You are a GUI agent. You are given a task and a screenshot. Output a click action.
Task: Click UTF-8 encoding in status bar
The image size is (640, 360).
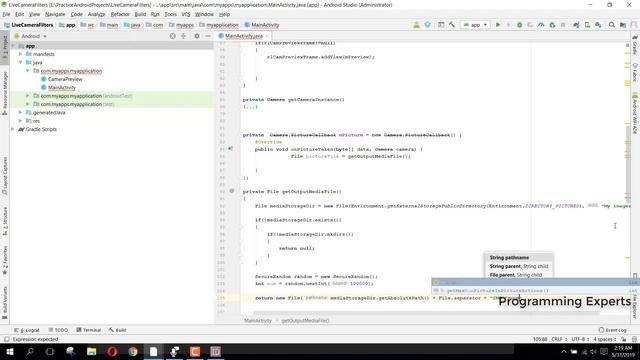tap(580, 339)
